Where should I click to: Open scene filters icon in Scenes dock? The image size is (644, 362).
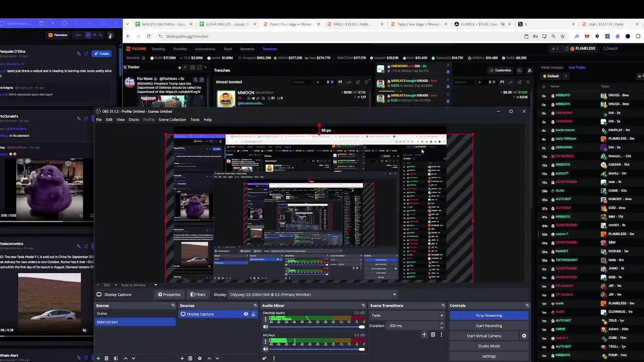pos(116,358)
